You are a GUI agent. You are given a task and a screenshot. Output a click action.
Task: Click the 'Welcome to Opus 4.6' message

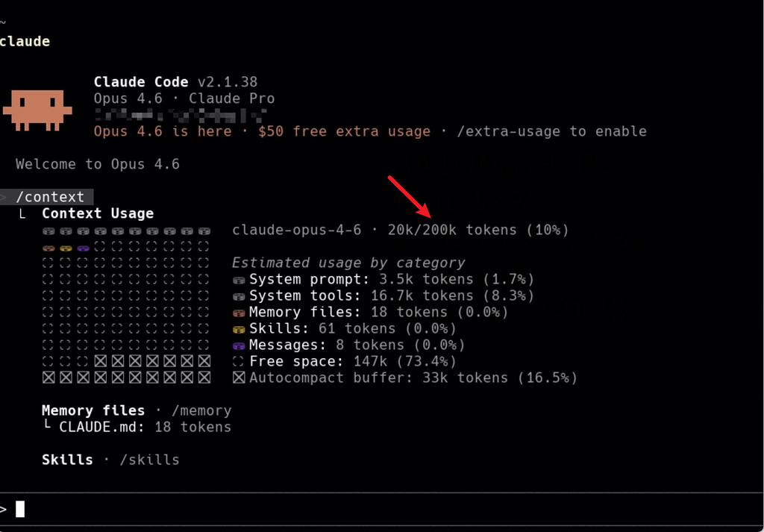tap(98, 164)
